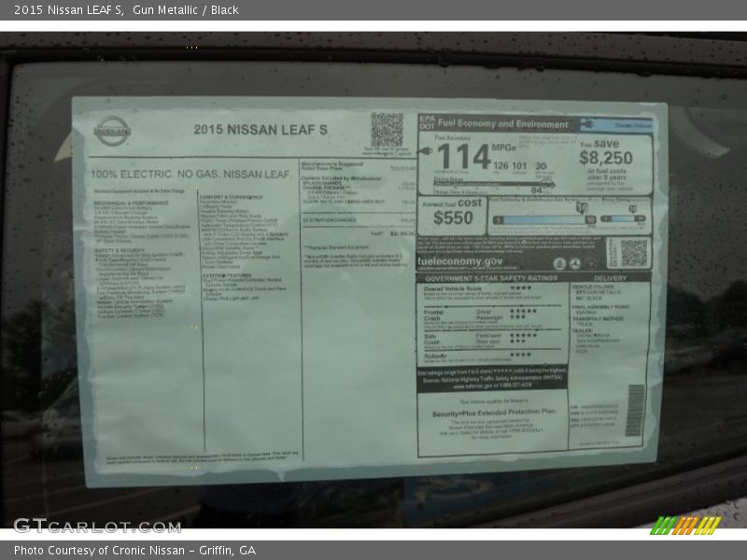Click the plug icon left of 114 MPGe
Screen dimensions: 747x560
pos(425,151)
